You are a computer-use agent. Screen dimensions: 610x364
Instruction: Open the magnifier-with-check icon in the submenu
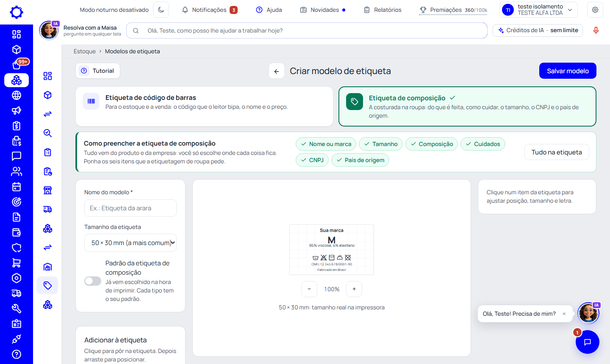[x=47, y=133]
